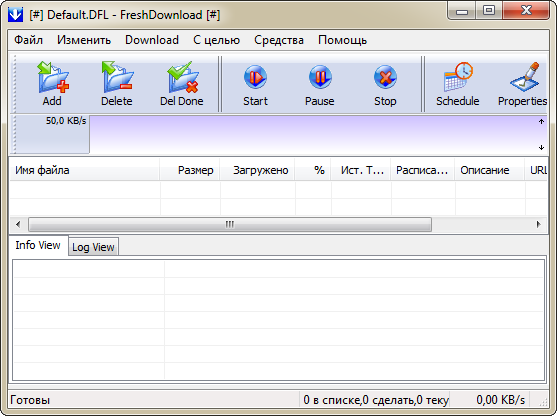
Task: Sort by the Размер column header
Action: click(x=190, y=170)
